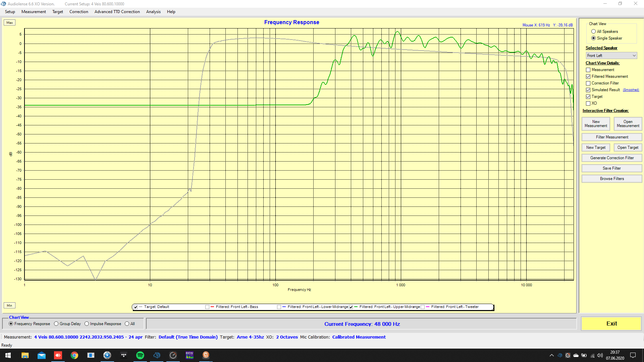Select the All Speakers radio button
644x362 pixels.
pos(593,32)
